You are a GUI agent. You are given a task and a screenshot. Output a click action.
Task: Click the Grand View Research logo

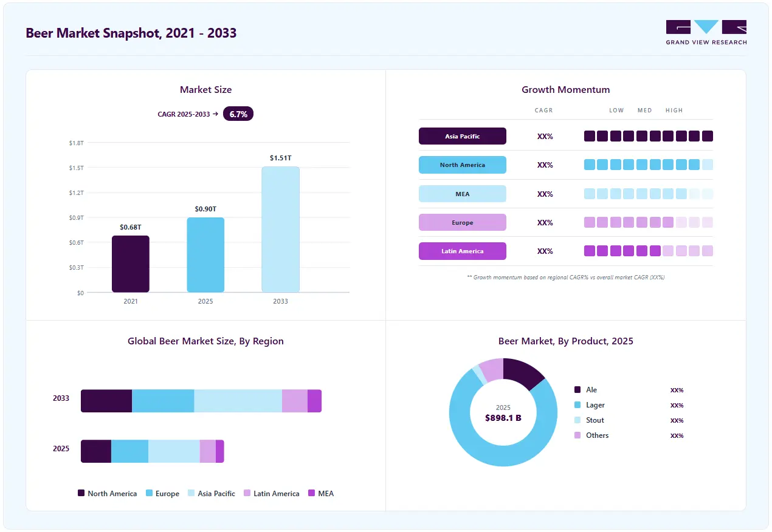point(706,32)
